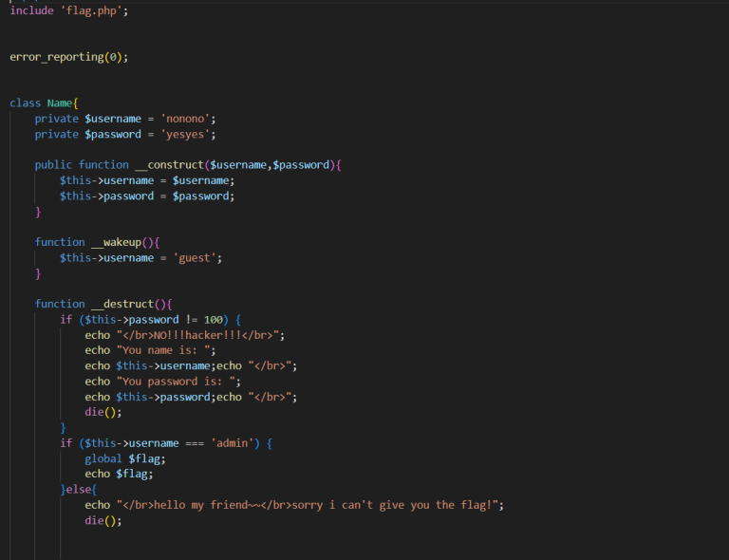
Task: Click the include keyword on the first line
Action: 31,10
